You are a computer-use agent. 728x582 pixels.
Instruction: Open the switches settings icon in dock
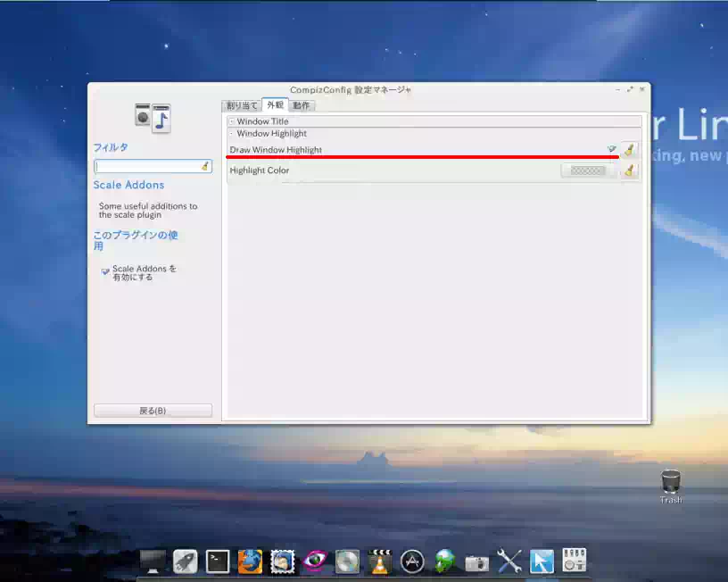575,560
